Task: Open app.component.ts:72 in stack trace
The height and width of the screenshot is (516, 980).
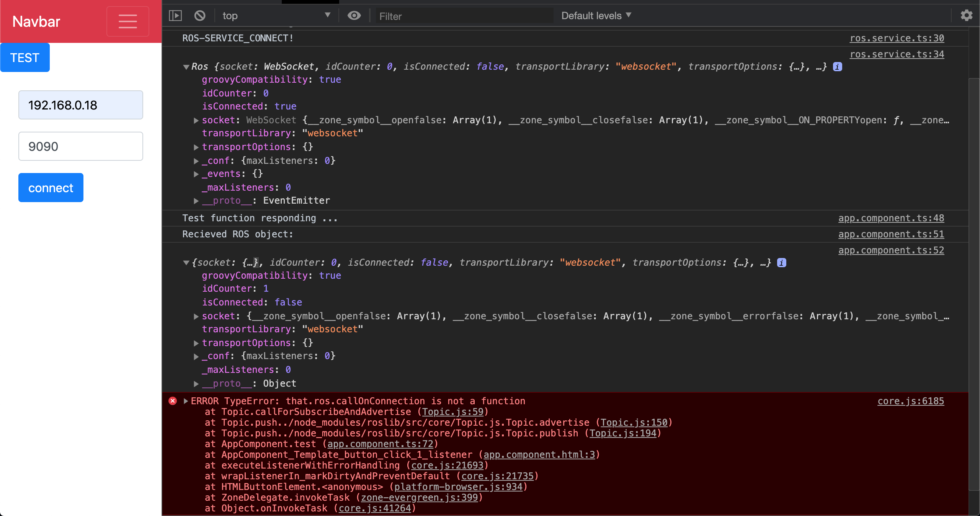Action: pos(381,444)
